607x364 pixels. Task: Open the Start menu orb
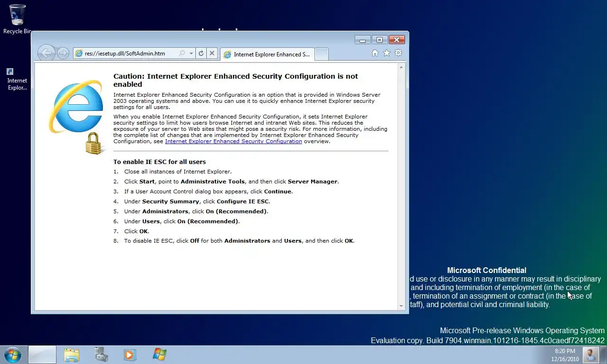coord(13,355)
